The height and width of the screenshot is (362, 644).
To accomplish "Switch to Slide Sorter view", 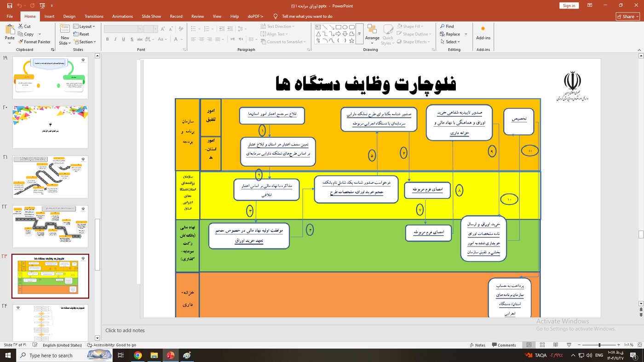I will (543, 345).
